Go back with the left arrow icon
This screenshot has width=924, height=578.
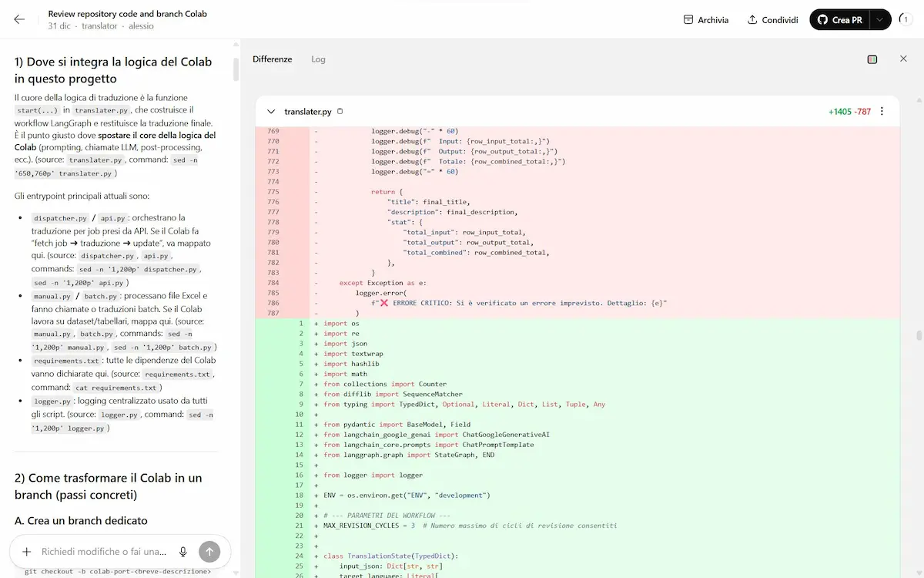pos(19,18)
